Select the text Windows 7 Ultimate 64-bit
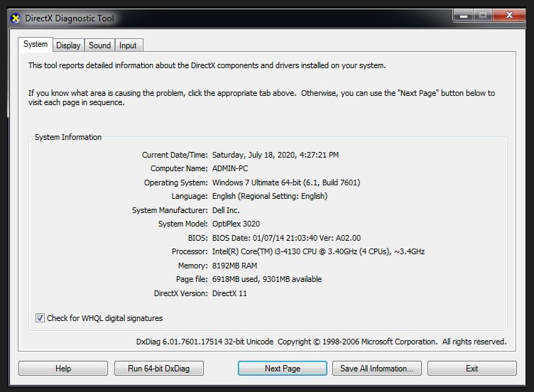This screenshot has width=534, height=392. (x=257, y=183)
